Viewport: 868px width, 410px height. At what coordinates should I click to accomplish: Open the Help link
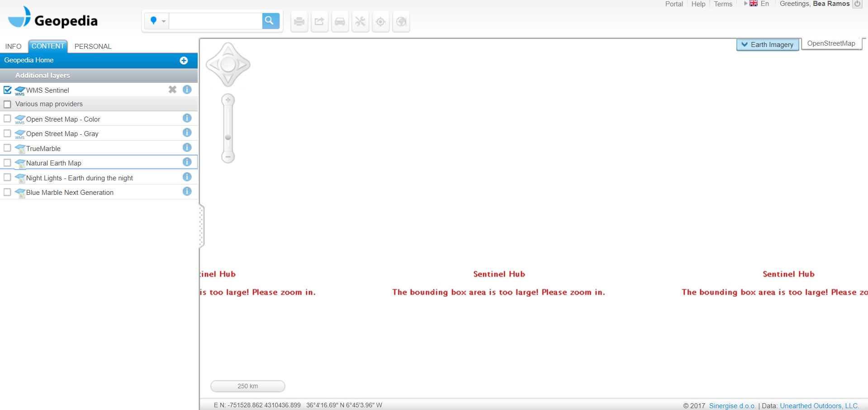698,4
